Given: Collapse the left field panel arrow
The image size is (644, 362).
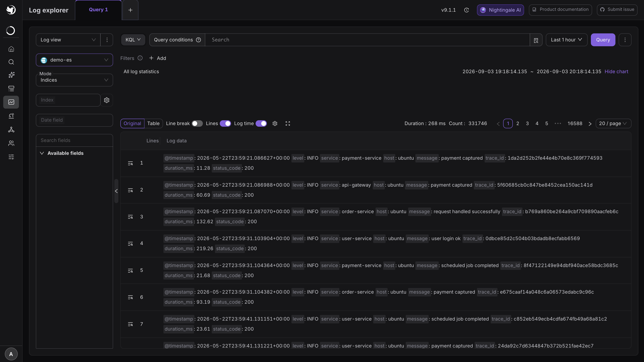Looking at the screenshot, I should pyautogui.click(x=116, y=191).
